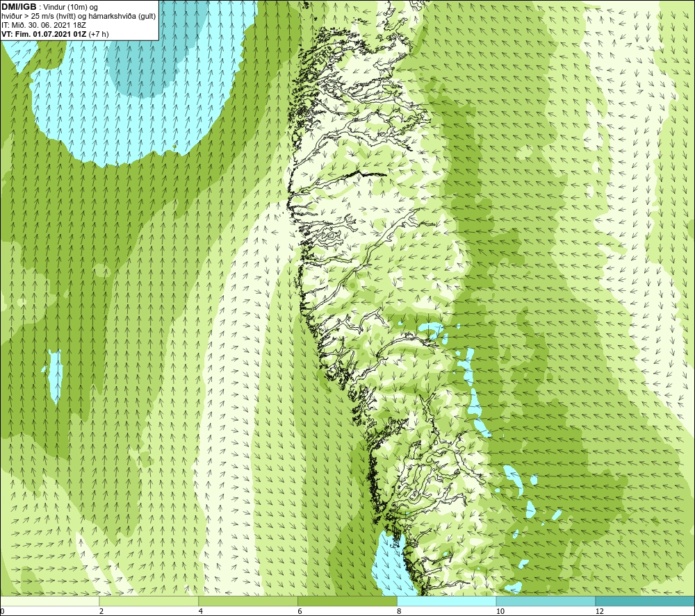Screen dimensions: 695x616
Task: Click the '2' label on the color scale
Action: (101, 611)
